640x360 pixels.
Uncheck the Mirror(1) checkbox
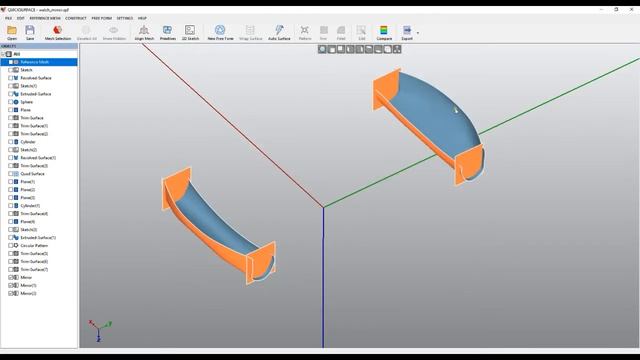click(11, 286)
